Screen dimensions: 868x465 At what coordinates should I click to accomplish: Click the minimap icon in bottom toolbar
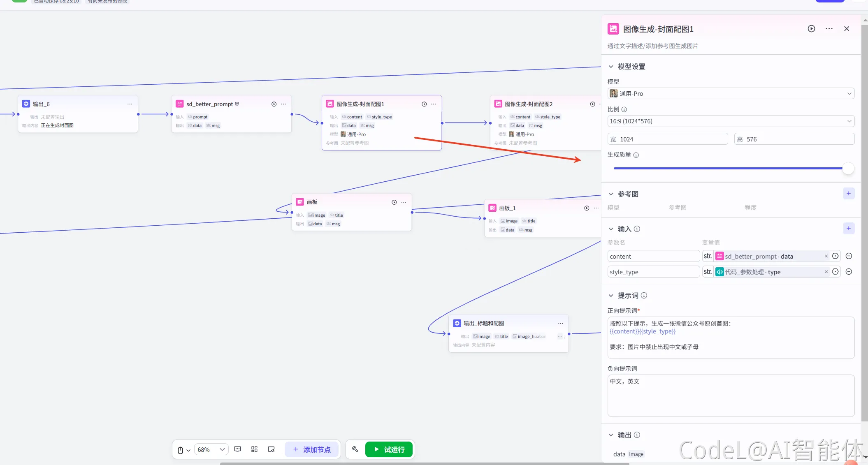tap(271, 449)
